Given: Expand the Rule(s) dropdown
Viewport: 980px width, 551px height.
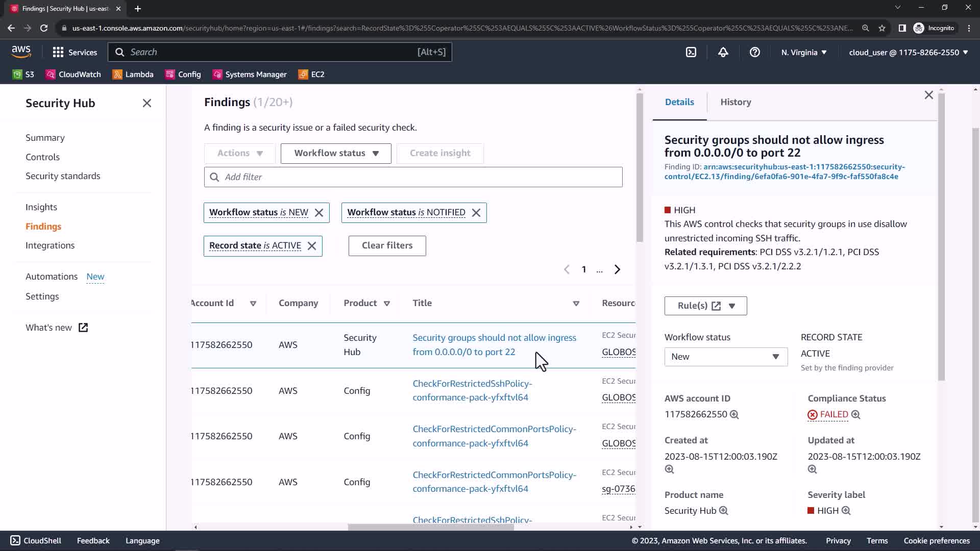Looking at the screenshot, I should click(x=732, y=306).
